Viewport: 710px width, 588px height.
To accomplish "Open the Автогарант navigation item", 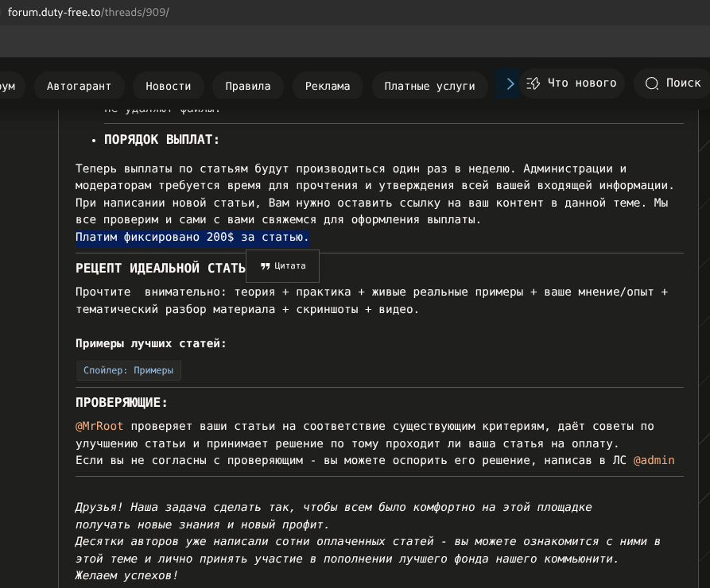I will coord(79,86).
